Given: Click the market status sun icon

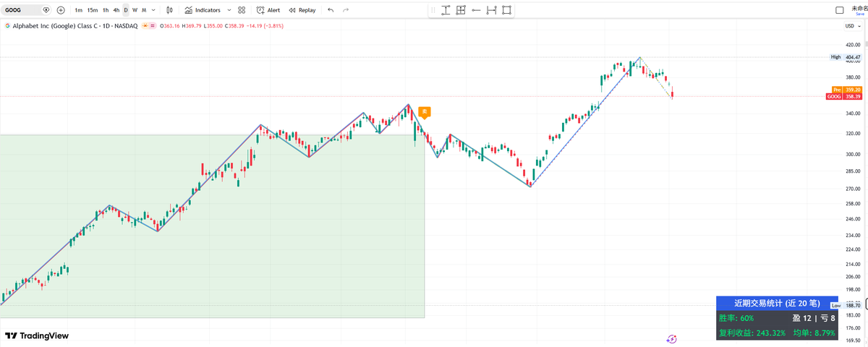Looking at the screenshot, I should [145, 26].
